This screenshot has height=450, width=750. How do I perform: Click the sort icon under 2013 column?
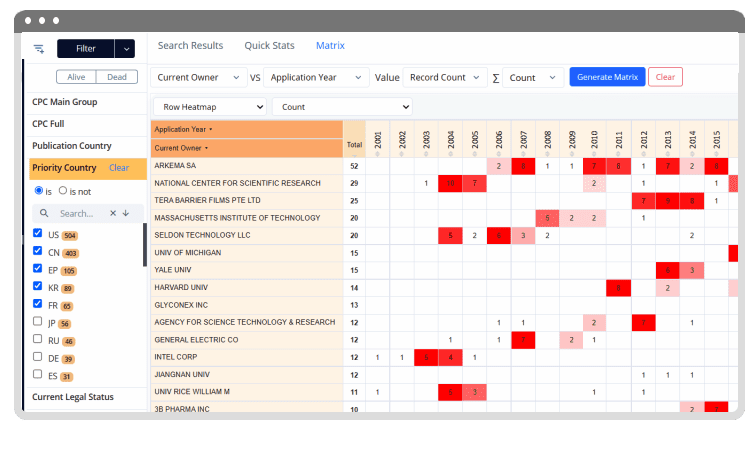668,154
